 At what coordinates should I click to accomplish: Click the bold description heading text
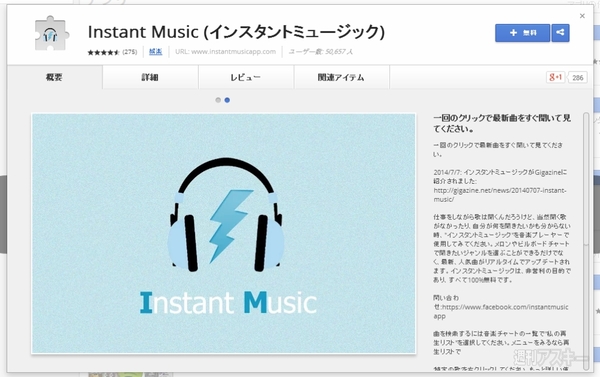(502, 123)
